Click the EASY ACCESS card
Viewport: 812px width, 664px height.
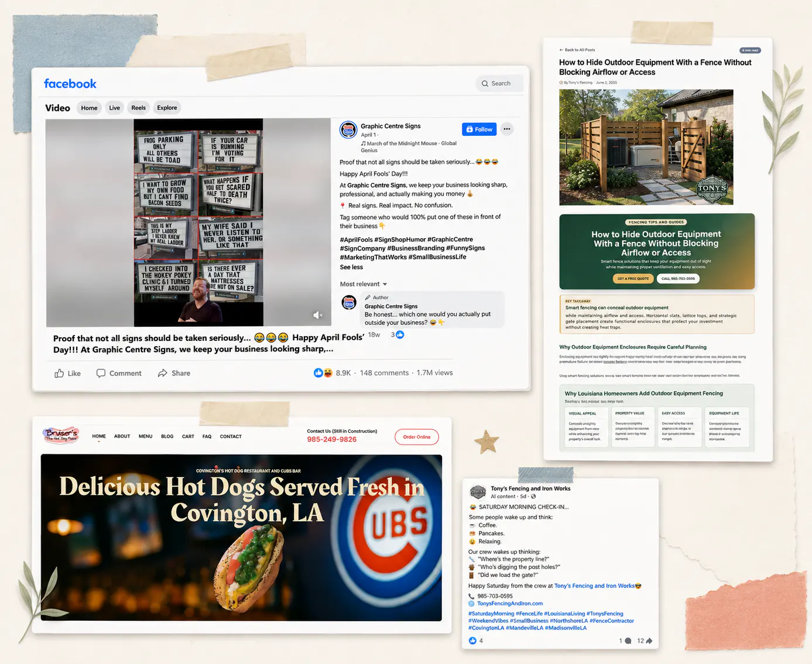680,427
